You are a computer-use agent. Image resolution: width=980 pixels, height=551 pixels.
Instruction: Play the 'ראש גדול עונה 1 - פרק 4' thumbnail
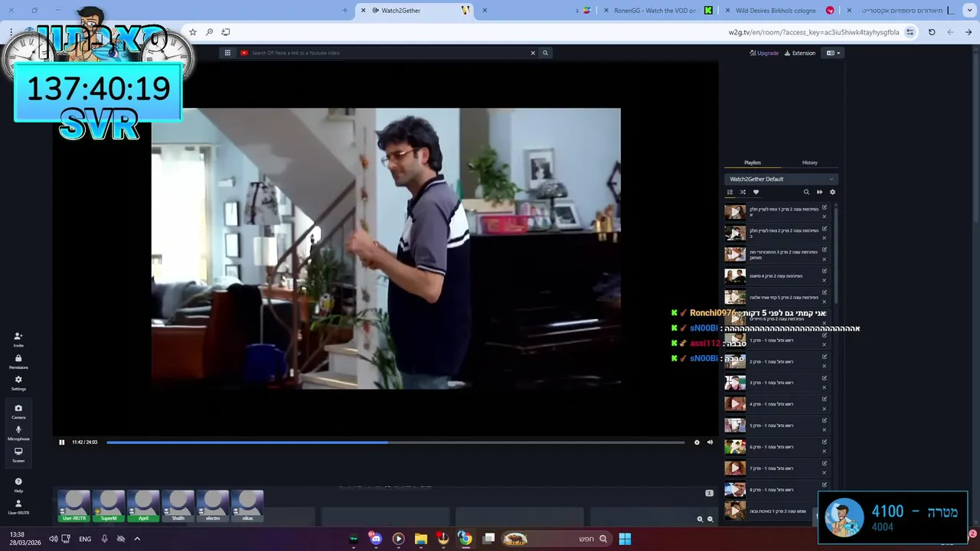click(x=735, y=404)
